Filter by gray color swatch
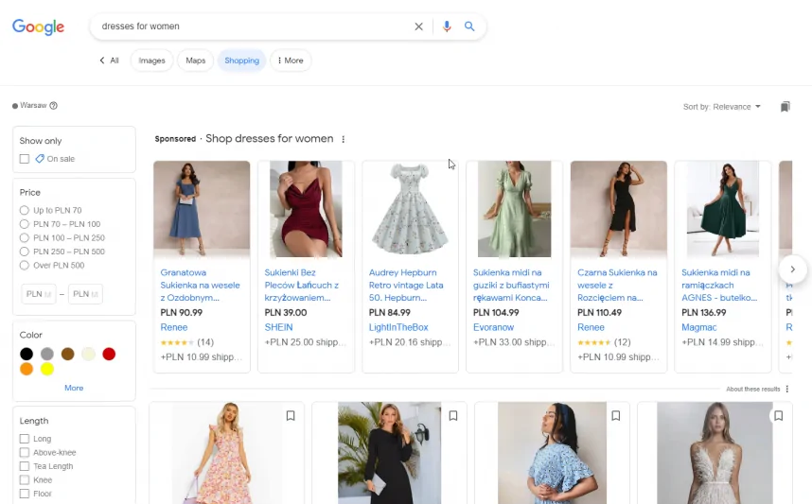Viewport: 812px width, 504px height. 47,354
